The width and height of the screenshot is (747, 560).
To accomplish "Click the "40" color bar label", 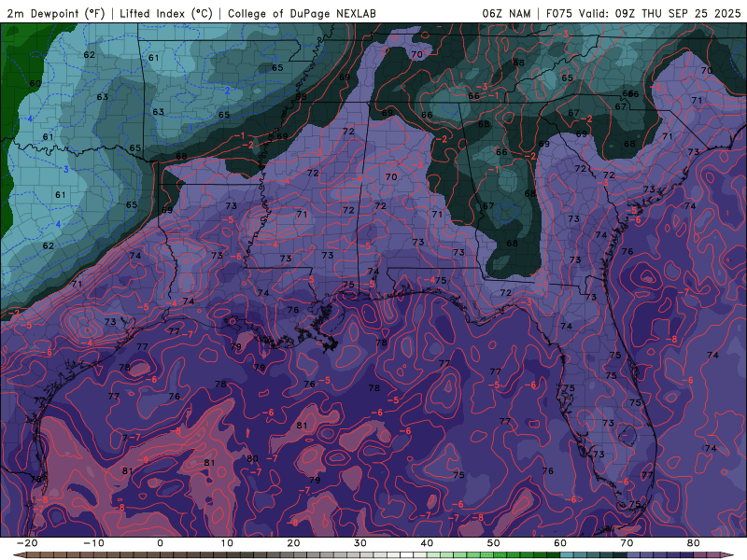I will 427,543.
